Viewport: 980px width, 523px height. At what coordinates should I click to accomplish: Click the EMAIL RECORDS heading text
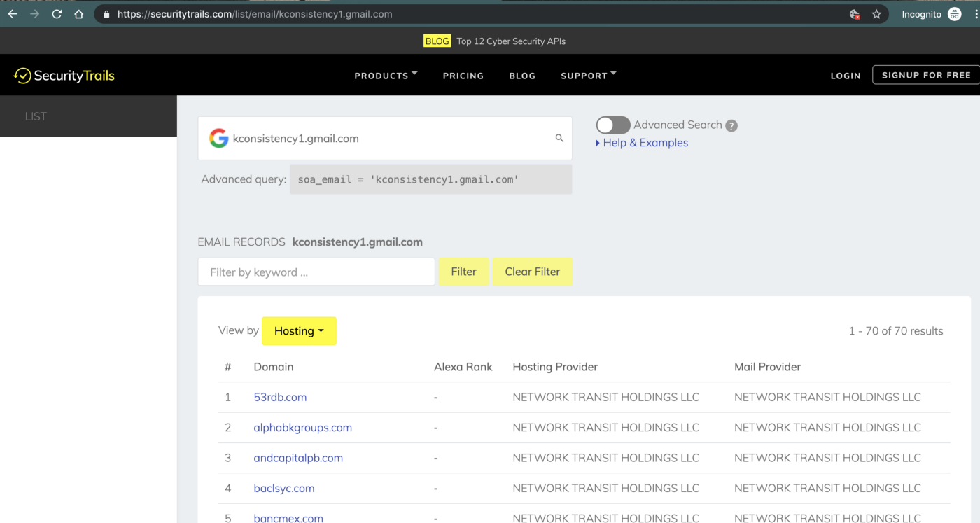point(241,242)
